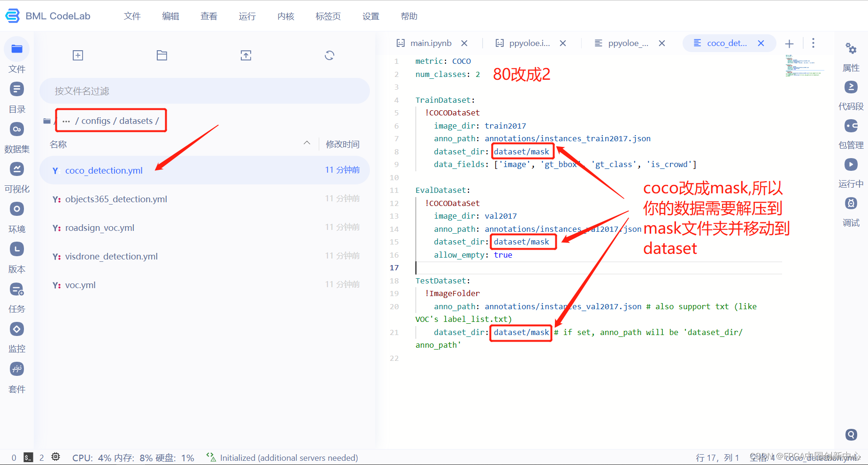Toggle sort order arrow beside 名称
The height and width of the screenshot is (465, 868).
point(307,143)
